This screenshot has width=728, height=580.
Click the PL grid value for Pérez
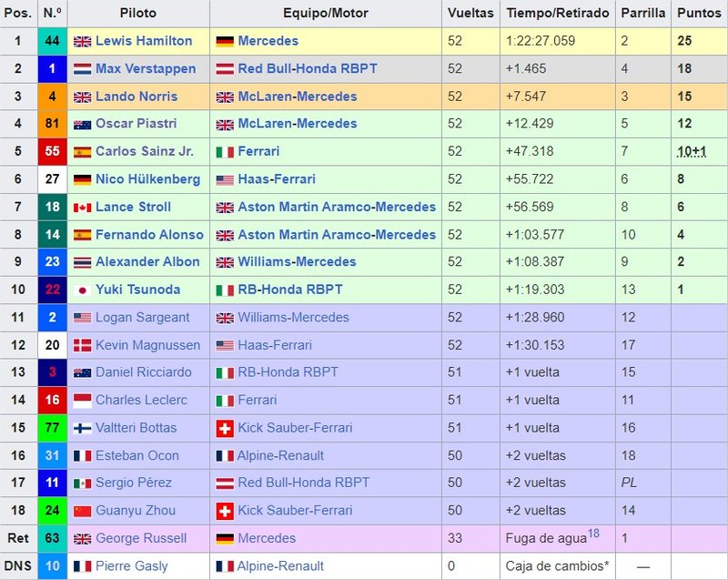click(629, 483)
